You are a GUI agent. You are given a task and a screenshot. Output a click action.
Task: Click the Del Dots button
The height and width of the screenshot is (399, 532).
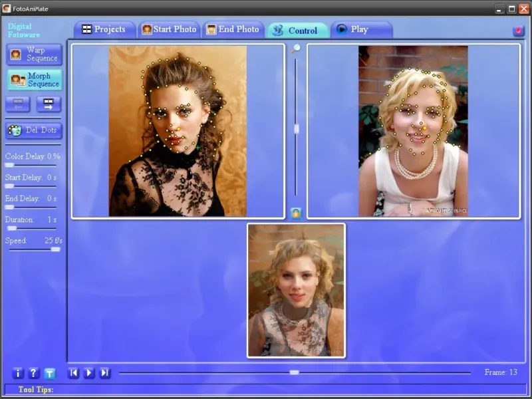pyautogui.click(x=34, y=130)
